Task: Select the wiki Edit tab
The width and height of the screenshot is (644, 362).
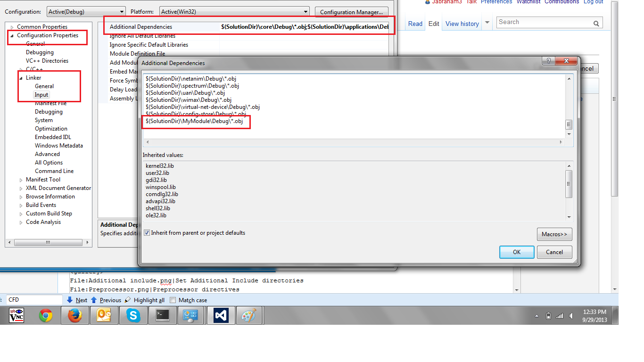Action: coord(434,24)
